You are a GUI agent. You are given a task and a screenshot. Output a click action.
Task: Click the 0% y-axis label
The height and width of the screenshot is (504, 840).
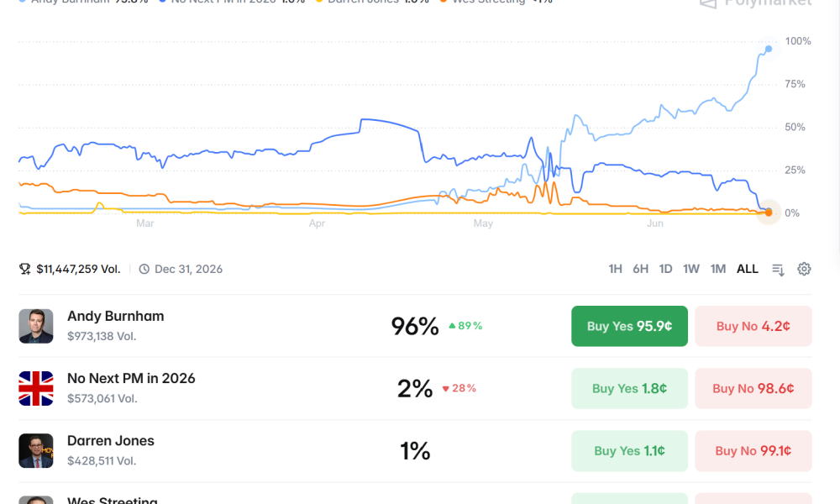point(792,213)
